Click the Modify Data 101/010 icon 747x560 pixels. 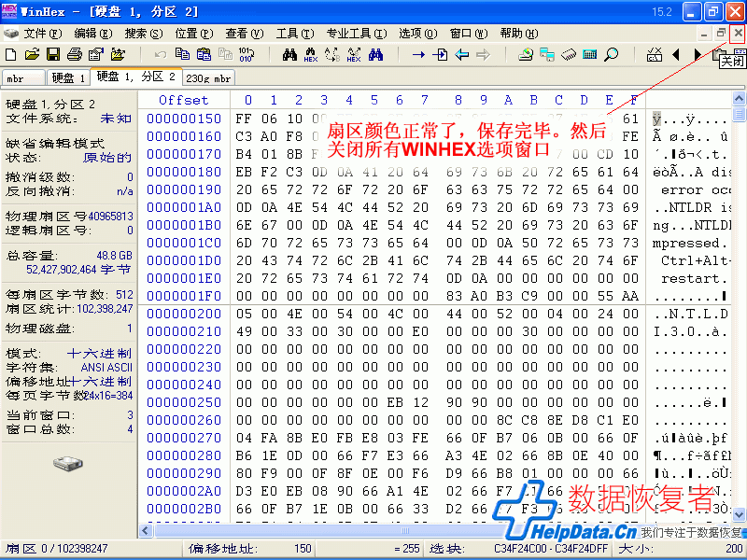[247, 54]
